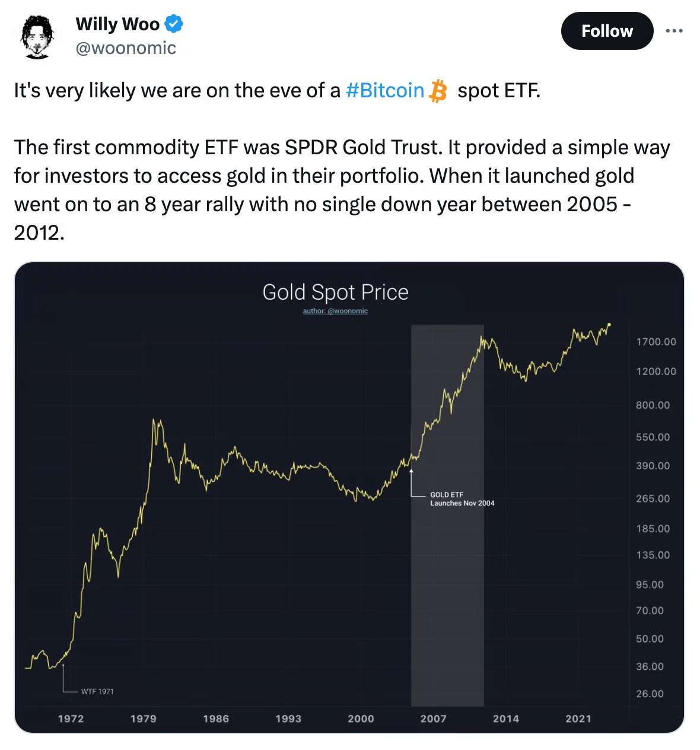700x750 pixels.
Task: Click the 2021 label on the time axis
Action: pos(578,719)
